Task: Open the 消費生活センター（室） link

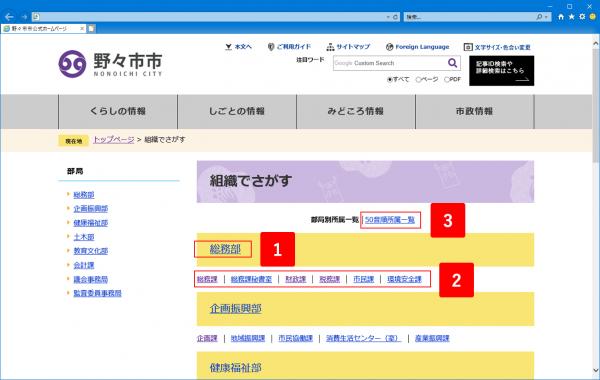Action: [x=364, y=338]
